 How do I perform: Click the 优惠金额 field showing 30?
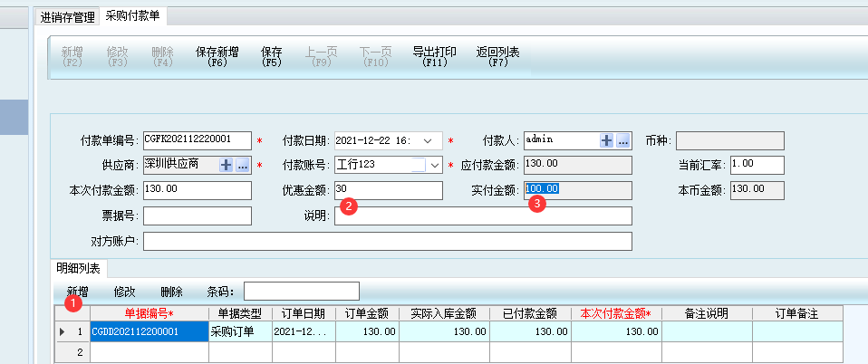tap(388, 190)
